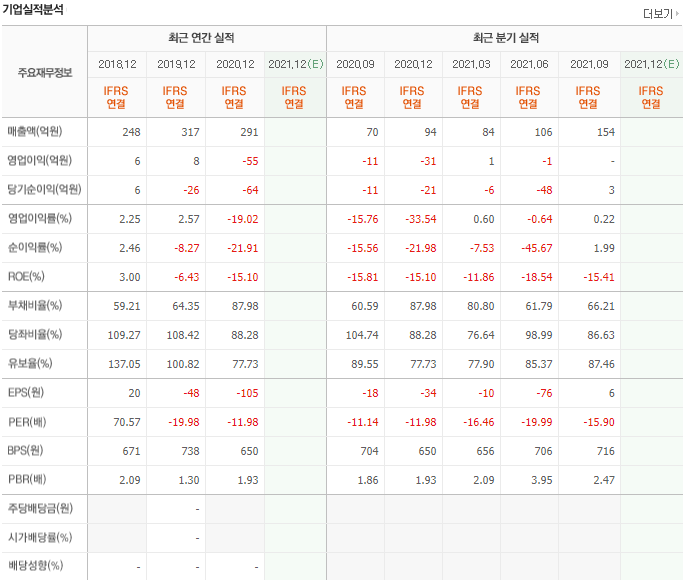Screen dimensions: 684x580
Task: Click net income value -64
Action: [250, 190]
